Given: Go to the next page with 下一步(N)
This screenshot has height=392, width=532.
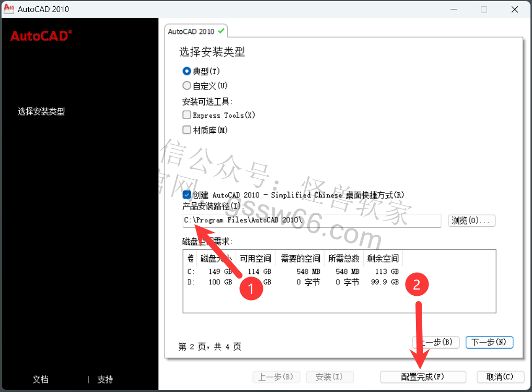Looking at the screenshot, I should [489, 342].
